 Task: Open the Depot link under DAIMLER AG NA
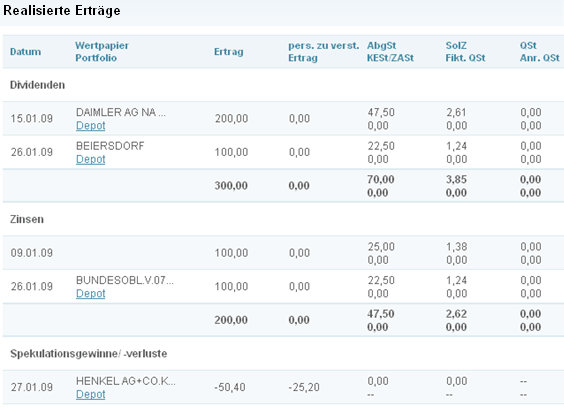tap(91, 126)
